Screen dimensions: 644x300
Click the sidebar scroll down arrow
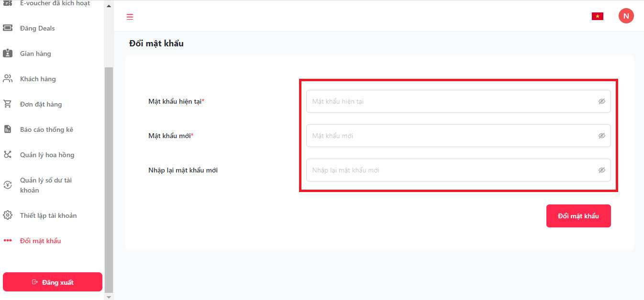pos(109,297)
